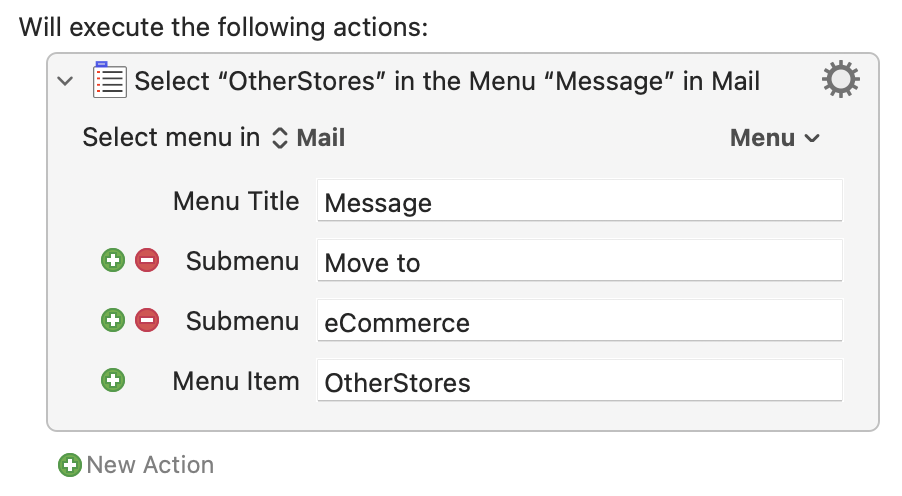Select the action title Select OtherStores text
902x496 pixels.
click(447, 81)
